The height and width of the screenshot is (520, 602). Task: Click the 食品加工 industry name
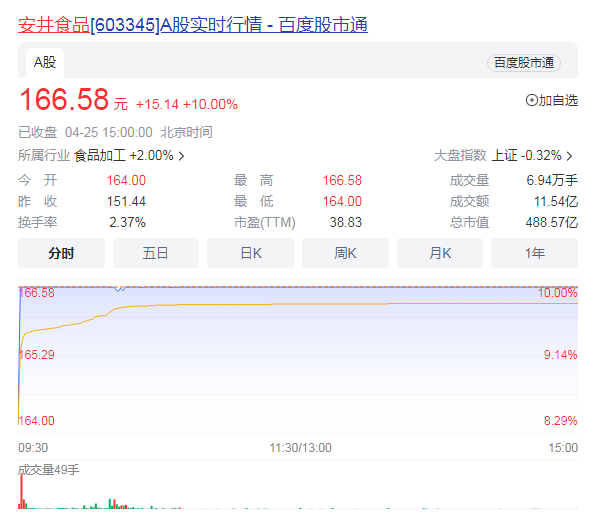[x=99, y=156]
